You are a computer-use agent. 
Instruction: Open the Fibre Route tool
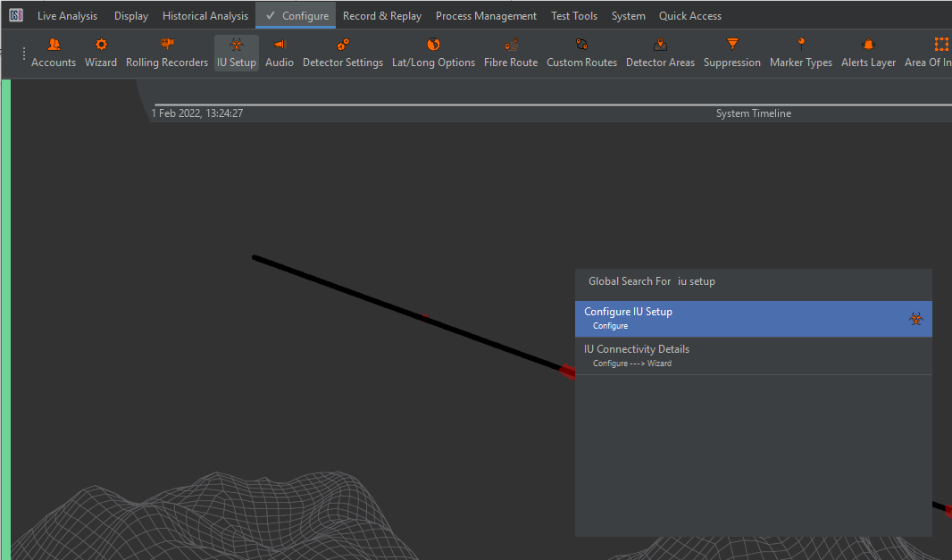point(511,53)
